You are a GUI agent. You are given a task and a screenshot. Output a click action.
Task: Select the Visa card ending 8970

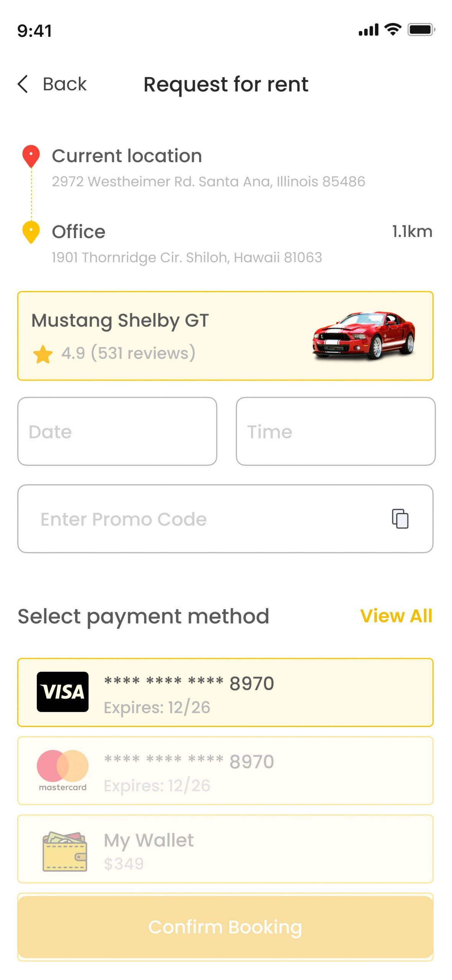[225, 692]
